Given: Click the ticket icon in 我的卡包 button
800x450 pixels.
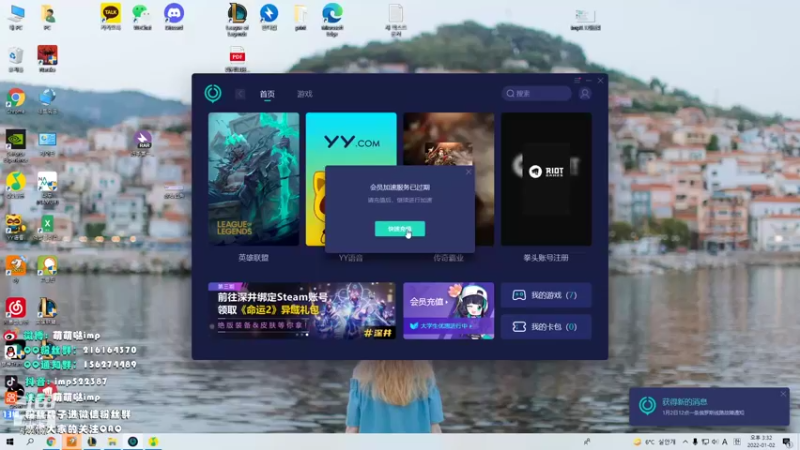Looking at the screenshot, I should [x=519, y=327].
